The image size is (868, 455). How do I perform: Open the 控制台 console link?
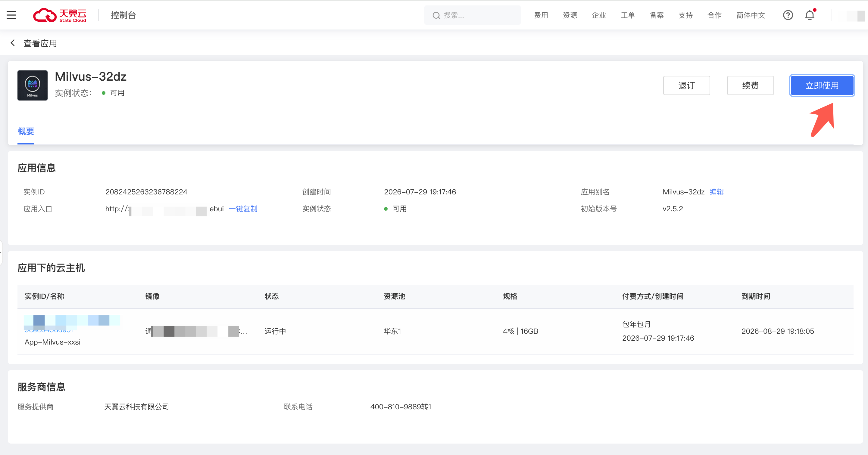pos(123,15)
